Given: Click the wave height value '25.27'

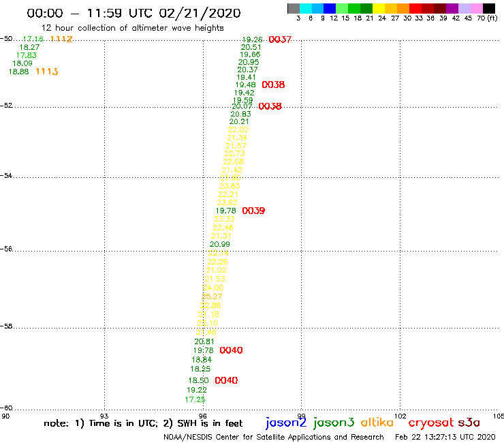Looking at the screenshot, I should click(212, 296).
